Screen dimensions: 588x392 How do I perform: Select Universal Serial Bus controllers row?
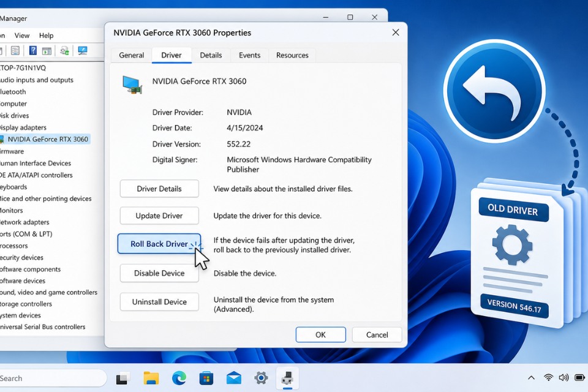click(x=43, y=326)
